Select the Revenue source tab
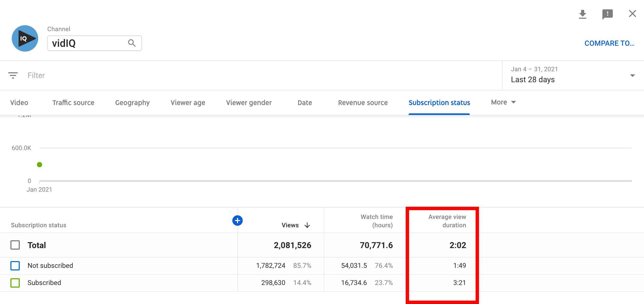Viewport: 644px width, 304px height. pyautogui.click(x=363, y=102)
